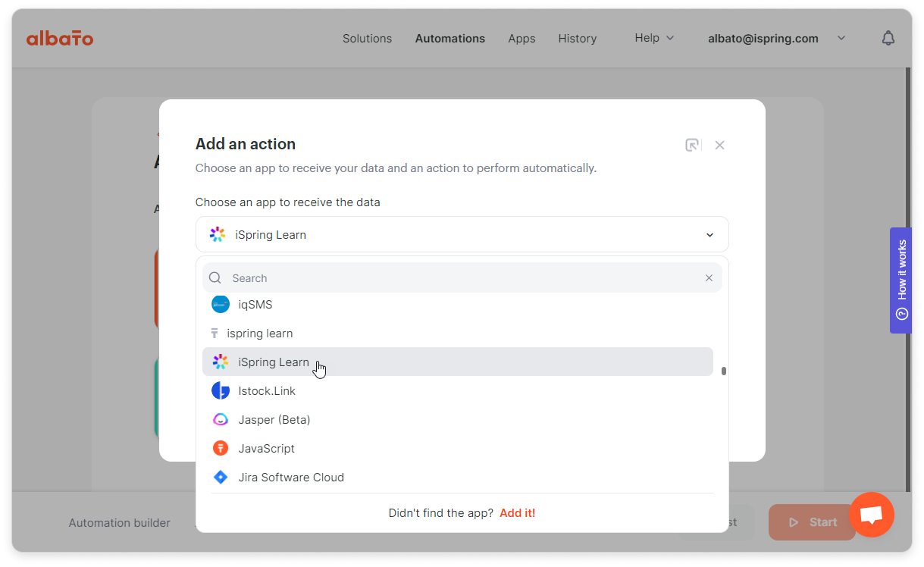Click the popup expand icon in dialog header
This screenshot has width=924, height=567.
point(691,145)
